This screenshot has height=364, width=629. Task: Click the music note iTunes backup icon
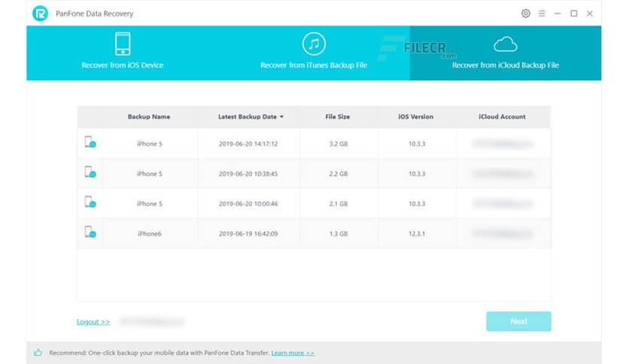(x=314, y=44)
